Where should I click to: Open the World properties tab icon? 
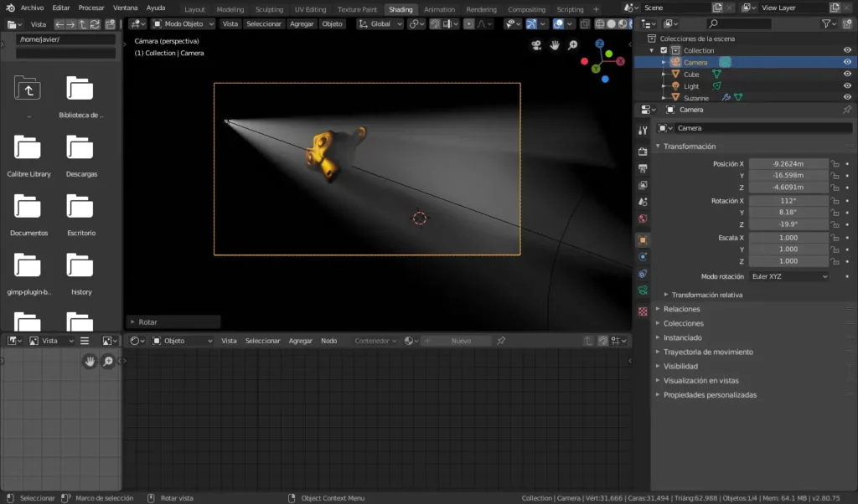[x=643, y=219]
